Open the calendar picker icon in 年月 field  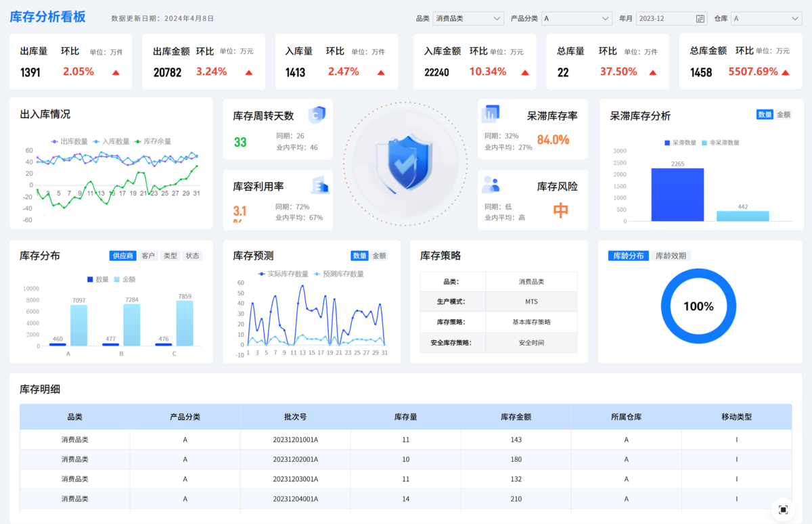(700, 19)
